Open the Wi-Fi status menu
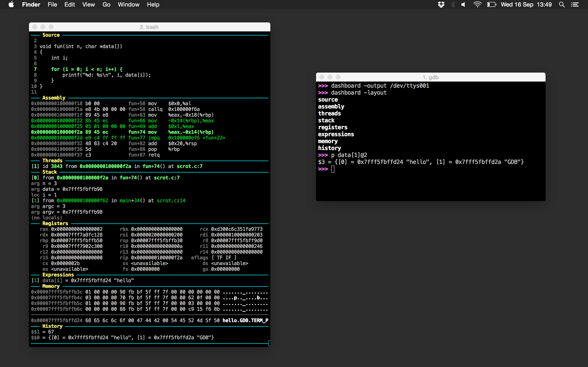This screenshot has height=367, width=588. [477, 4]
